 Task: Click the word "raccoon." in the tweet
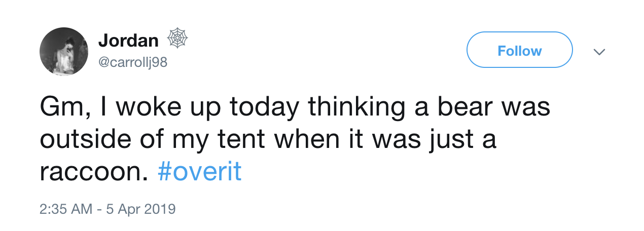94,172
